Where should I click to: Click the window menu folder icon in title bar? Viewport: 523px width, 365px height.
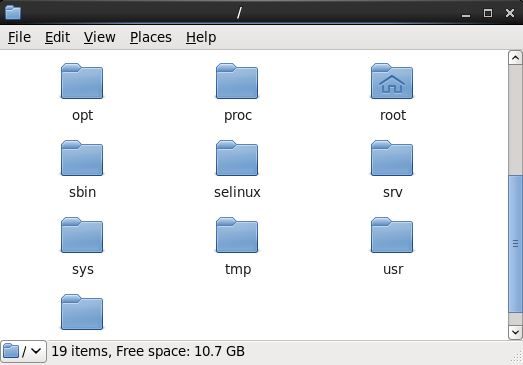(x=13, y=13)
